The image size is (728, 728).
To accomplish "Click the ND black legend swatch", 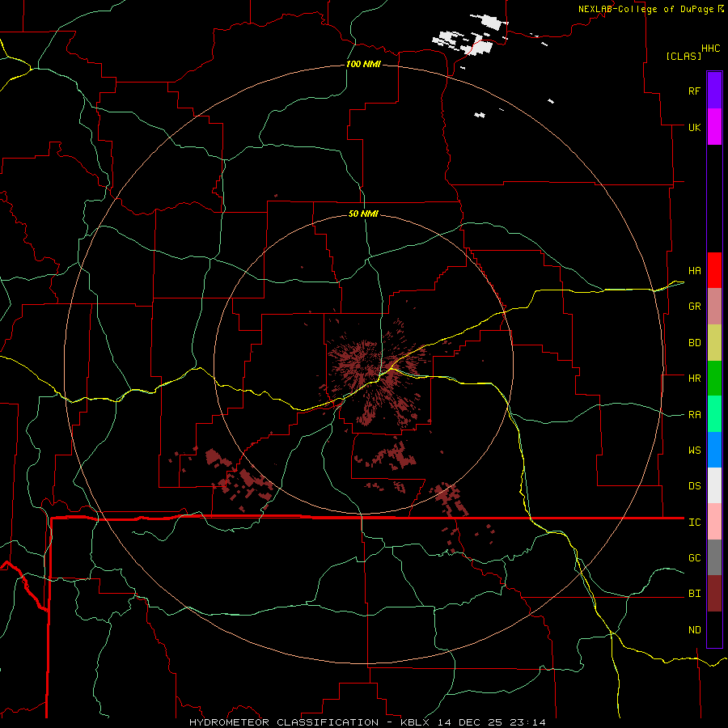I will [x=714, y=629].
